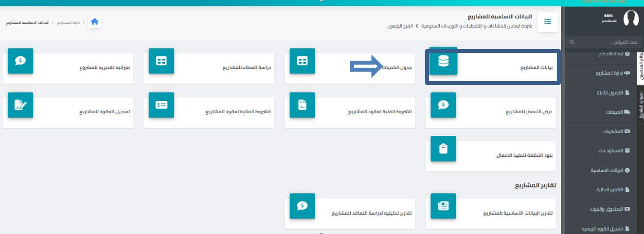Click the home icon in the breadcrumb

tap(94, 22)
